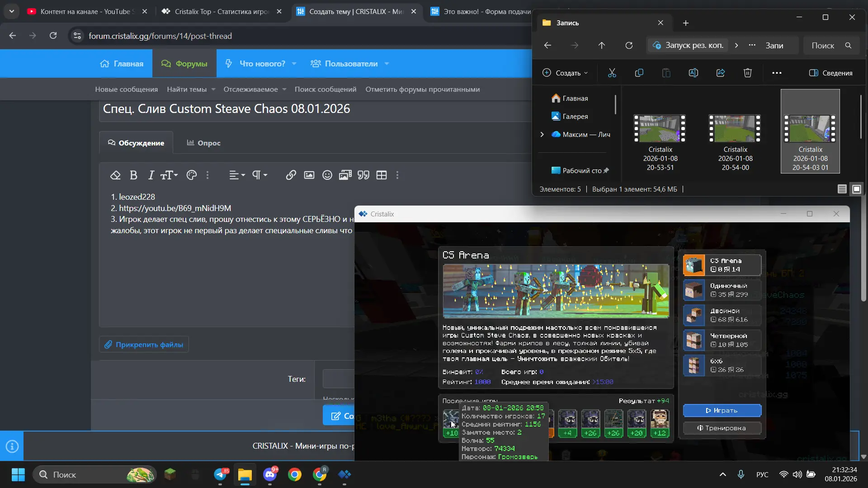Image resolution: width=868 pixels, height=488 pixels.
Task: Select the Одиночный game mode
Action: 722,290
